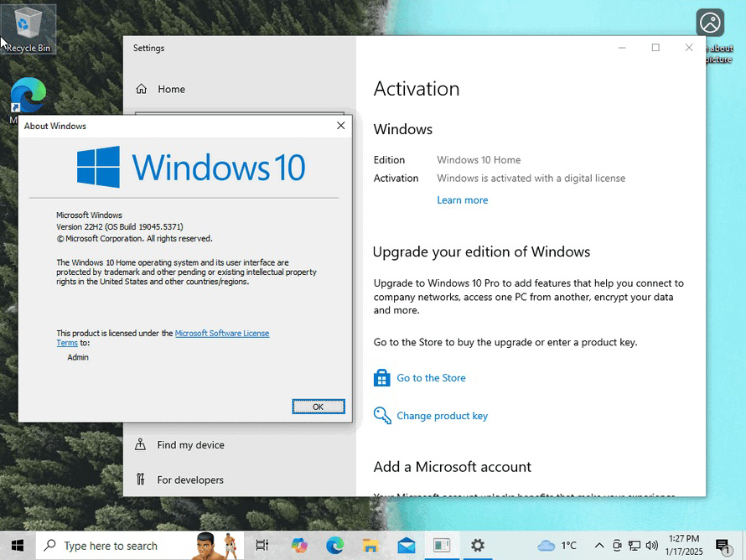The width and height of the screenshot is (746, 560).
Task: Launch Copilot from the taskbar
Action: point(299,546)
